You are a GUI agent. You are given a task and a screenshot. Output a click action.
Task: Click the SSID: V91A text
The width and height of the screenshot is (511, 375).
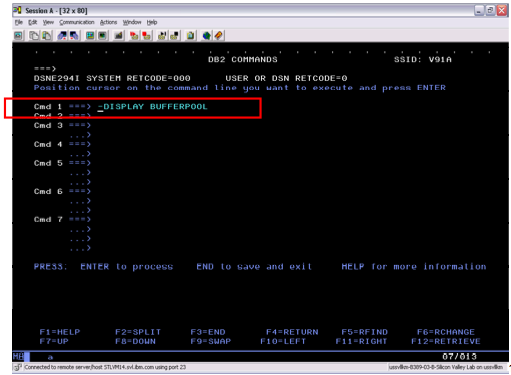423,59
